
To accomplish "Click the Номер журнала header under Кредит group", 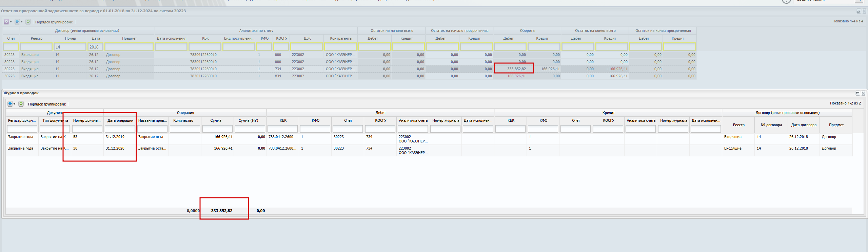I will pyautogui.click(x=673, y=120).
